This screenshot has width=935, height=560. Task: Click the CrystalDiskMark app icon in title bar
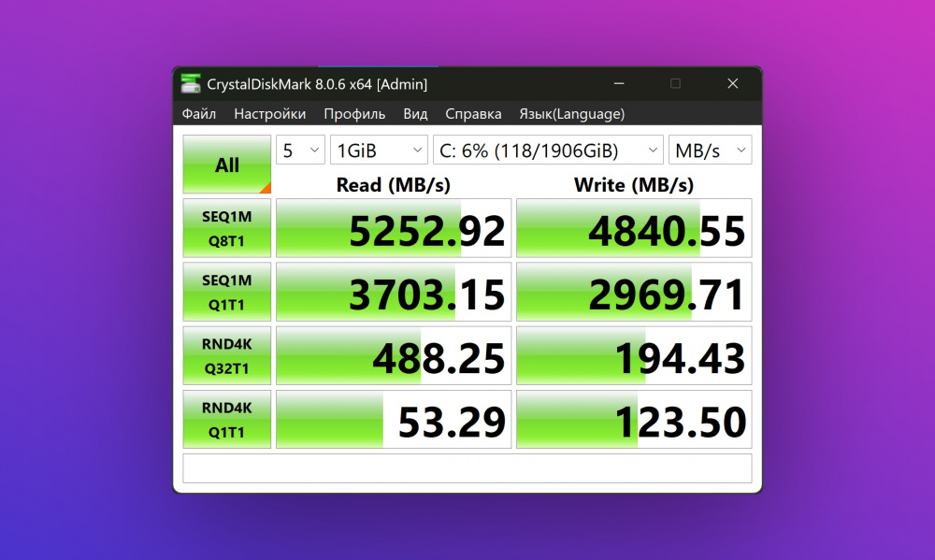tap(191, 84)
